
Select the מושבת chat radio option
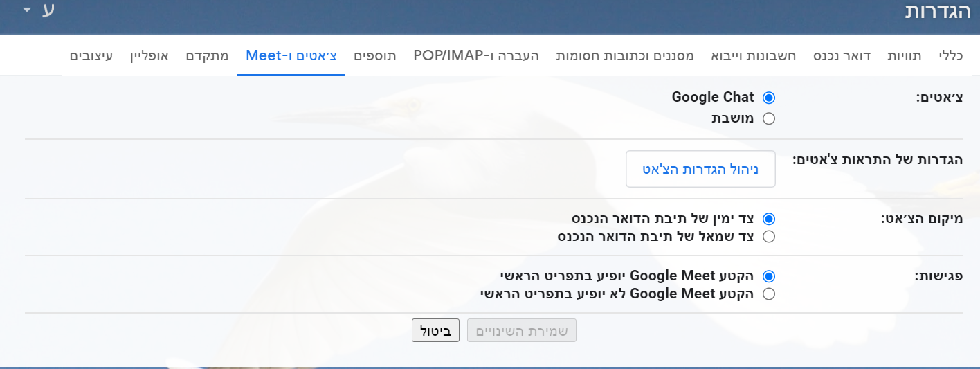pyautogui.click(x=768, y=118)
